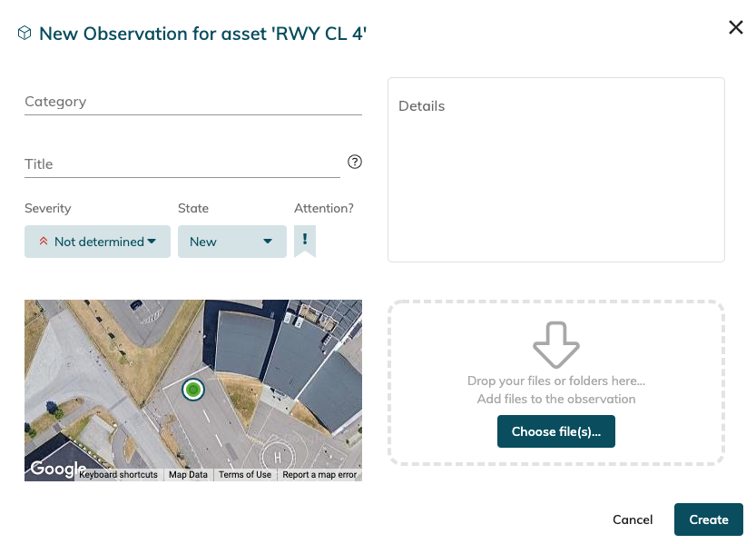Click the help question mark icon beside Title
Image resolution: width=756 pixels, height=544 pixels.
[x=355, y=162]
